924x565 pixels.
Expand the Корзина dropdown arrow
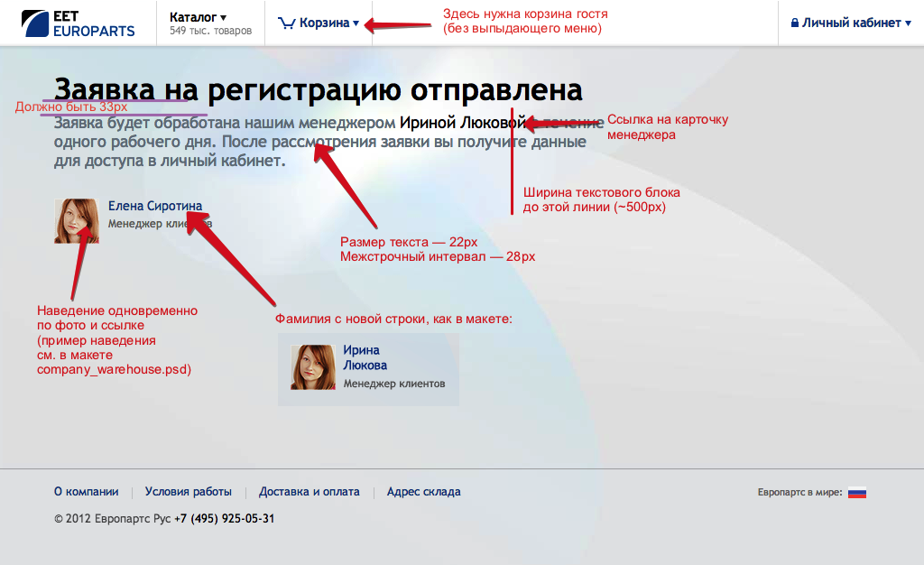tap(356, 23)
